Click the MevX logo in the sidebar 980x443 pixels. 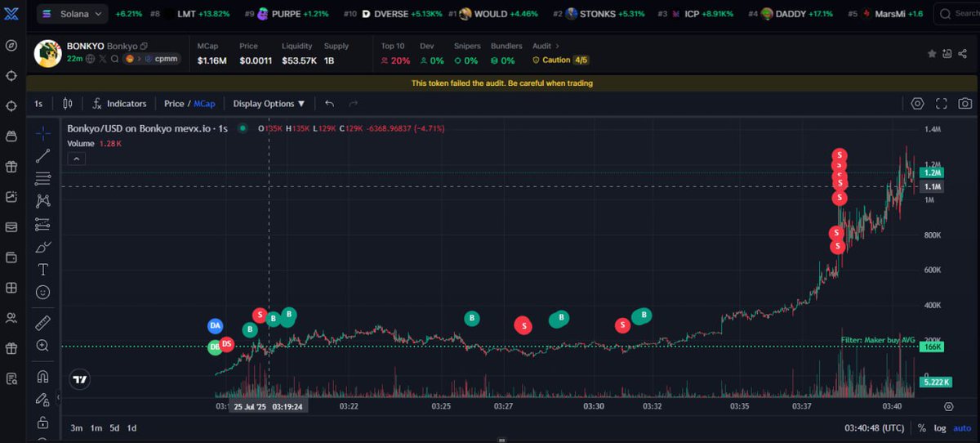[11, 14]
